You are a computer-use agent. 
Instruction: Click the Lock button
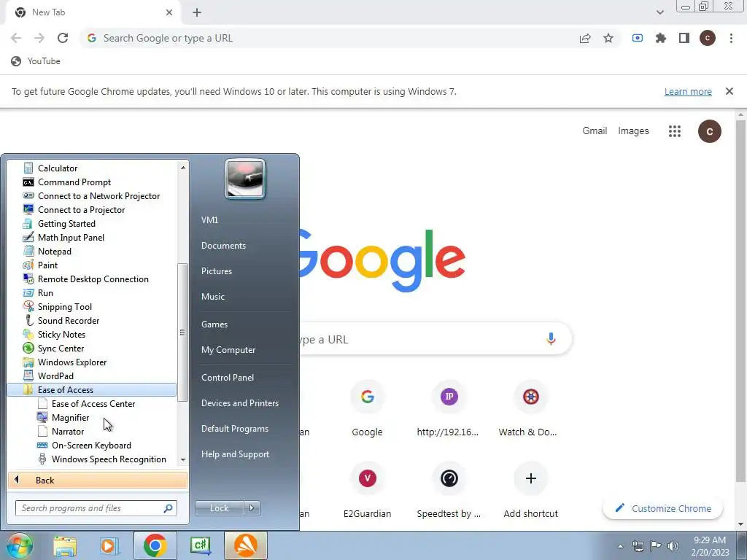tap(219, 508)
